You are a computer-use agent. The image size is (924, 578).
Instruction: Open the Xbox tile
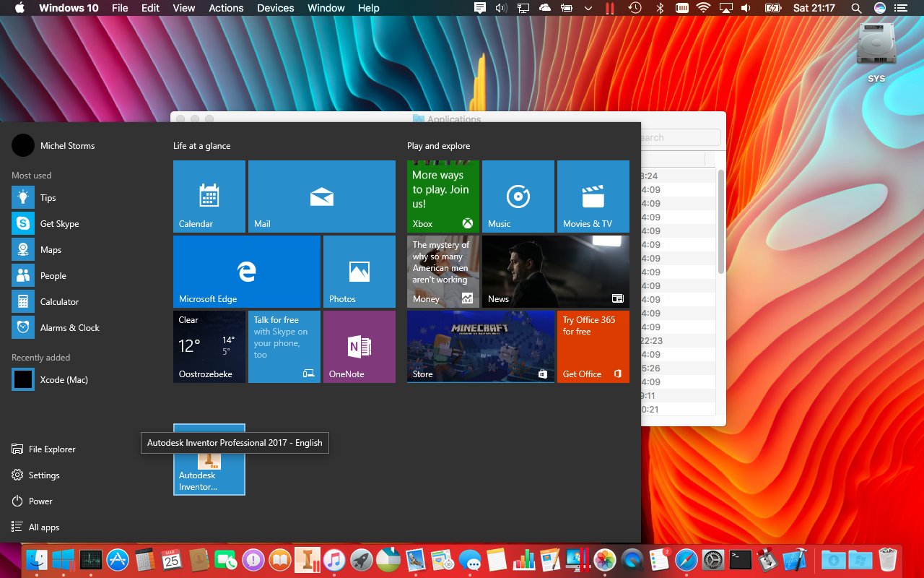[x=443, y=197]
